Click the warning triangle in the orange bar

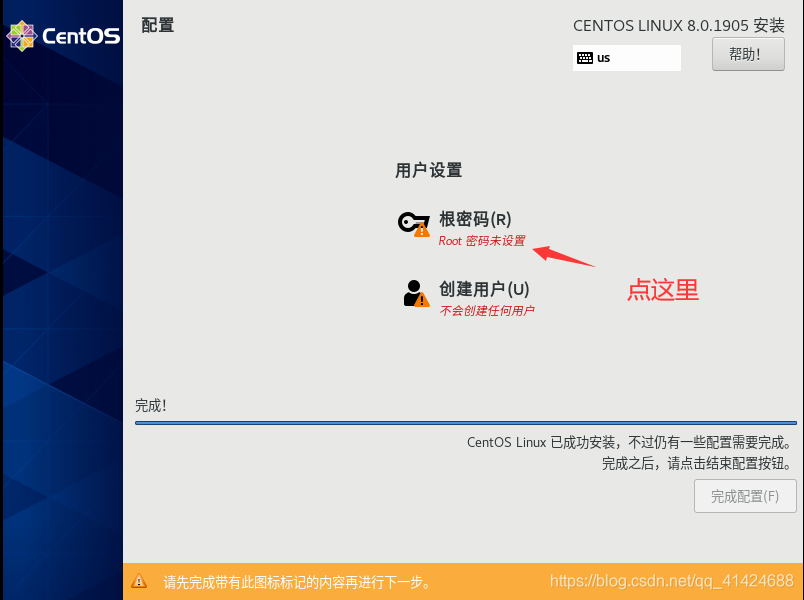tap(139, 581)
